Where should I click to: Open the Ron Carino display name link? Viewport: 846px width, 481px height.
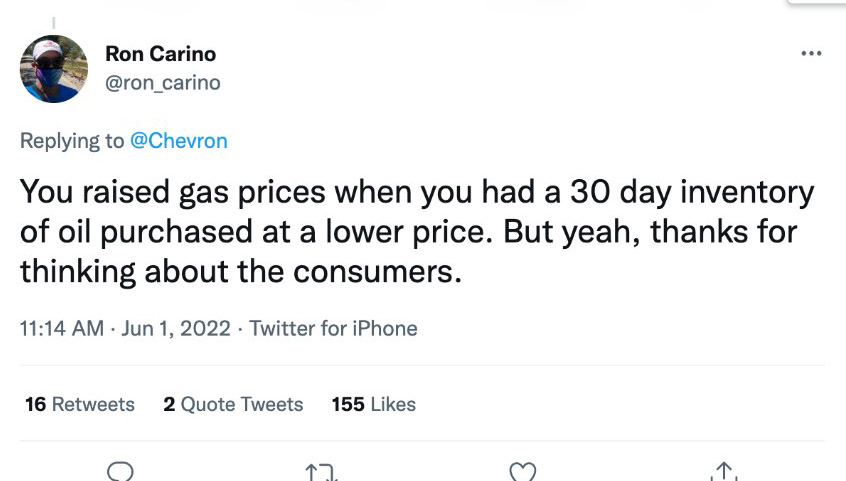click(x=160, y=54)
